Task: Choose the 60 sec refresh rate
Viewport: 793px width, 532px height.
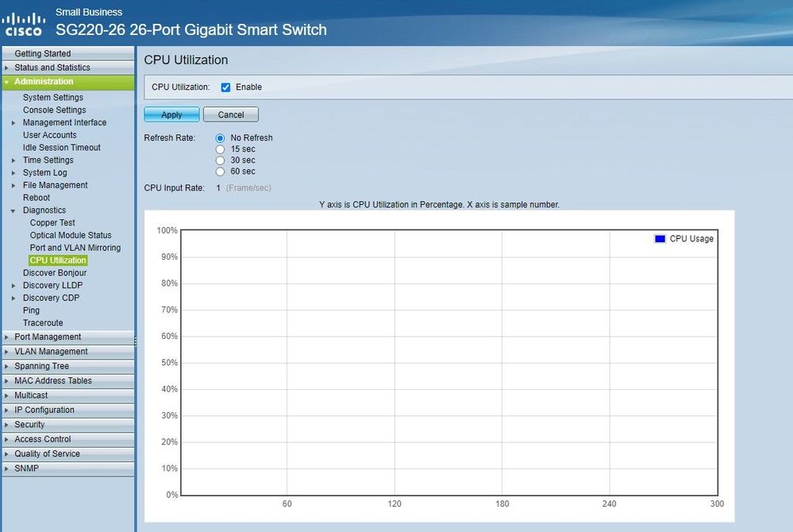Action: (x=220, y=172)
